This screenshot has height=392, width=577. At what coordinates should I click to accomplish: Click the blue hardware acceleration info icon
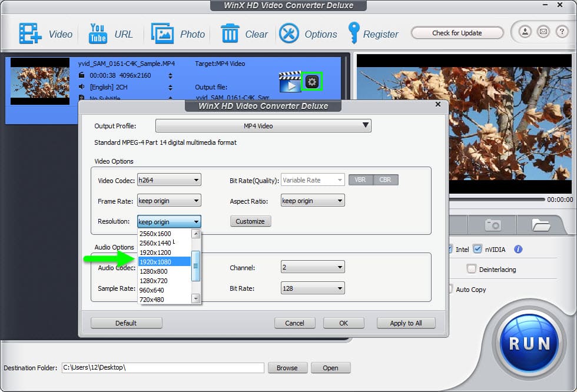[x=518, y=250]
